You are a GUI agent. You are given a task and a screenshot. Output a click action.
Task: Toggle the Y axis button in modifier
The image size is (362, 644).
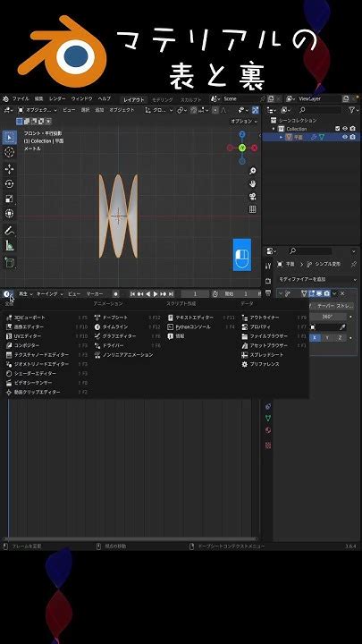(327, 337)
